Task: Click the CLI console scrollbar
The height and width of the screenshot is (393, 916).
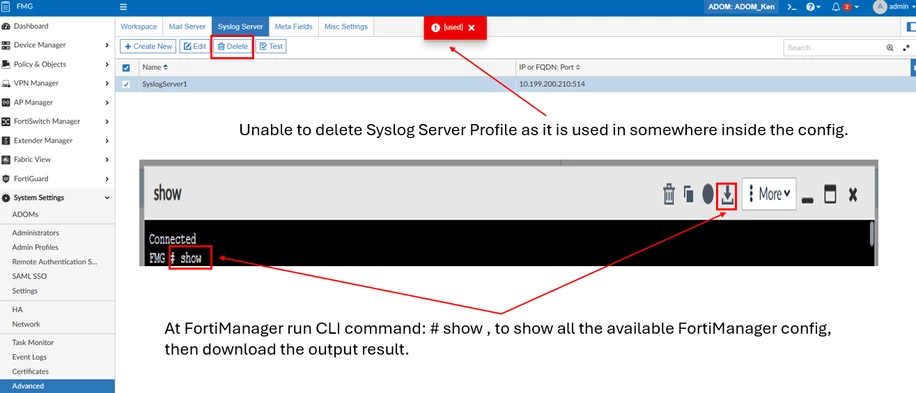Action: 872,234
